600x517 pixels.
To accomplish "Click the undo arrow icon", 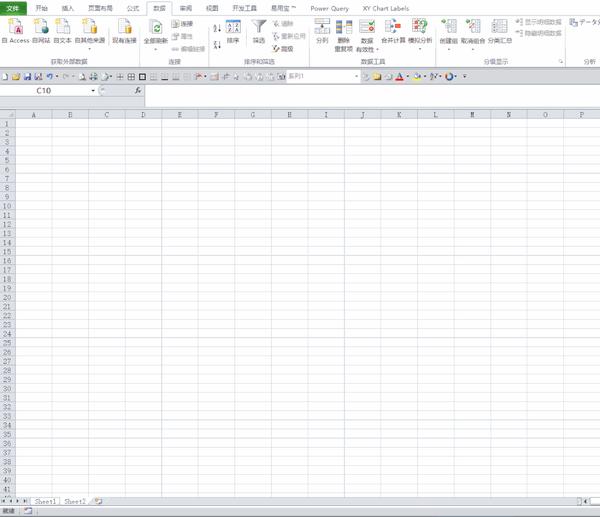I will click(x=49, y=77).
